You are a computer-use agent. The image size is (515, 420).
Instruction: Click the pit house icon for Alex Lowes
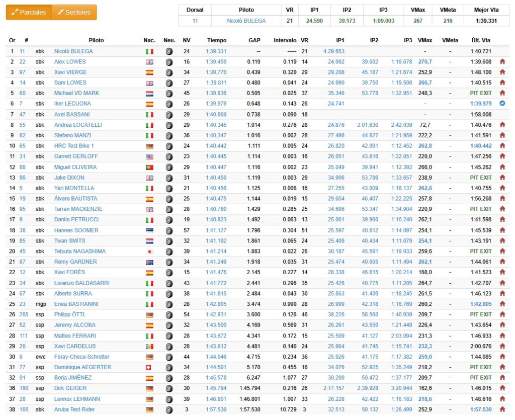pos(502,62)
